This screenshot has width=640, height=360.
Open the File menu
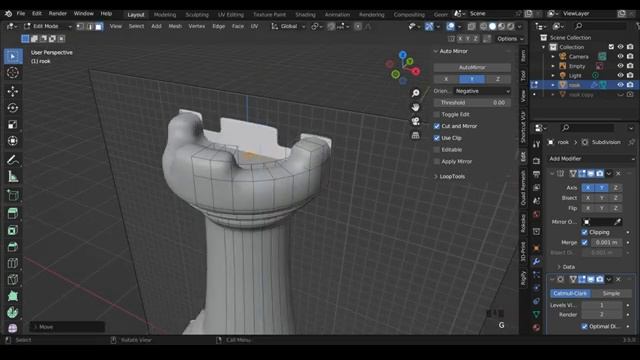pos(21,13)
